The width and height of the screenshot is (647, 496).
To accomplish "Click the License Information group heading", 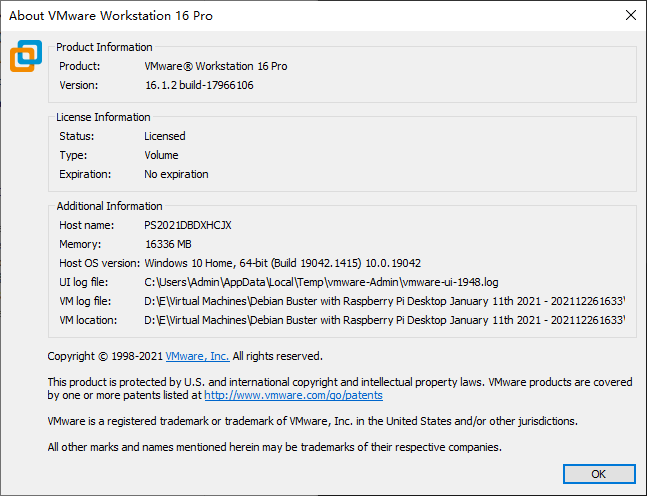I will tap(103, 117).
